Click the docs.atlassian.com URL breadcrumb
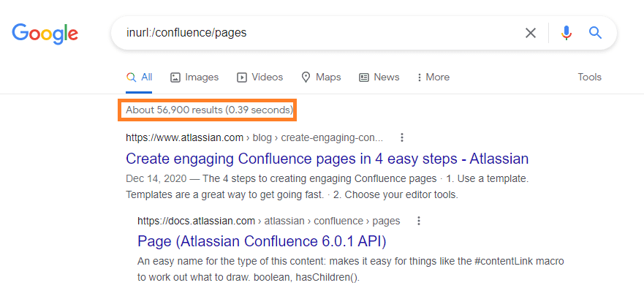Image resolution: width=644 pixels, height=307 pixels. click(x=196, y=221)
